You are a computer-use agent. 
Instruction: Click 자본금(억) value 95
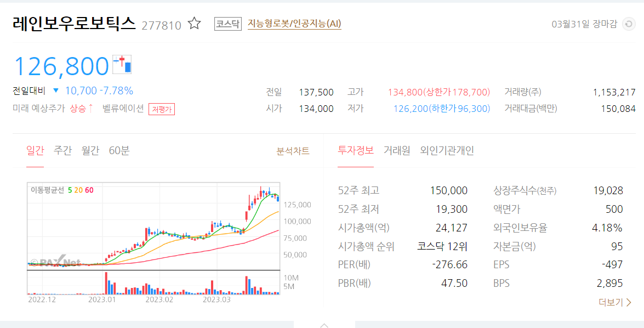click(617, 246)
